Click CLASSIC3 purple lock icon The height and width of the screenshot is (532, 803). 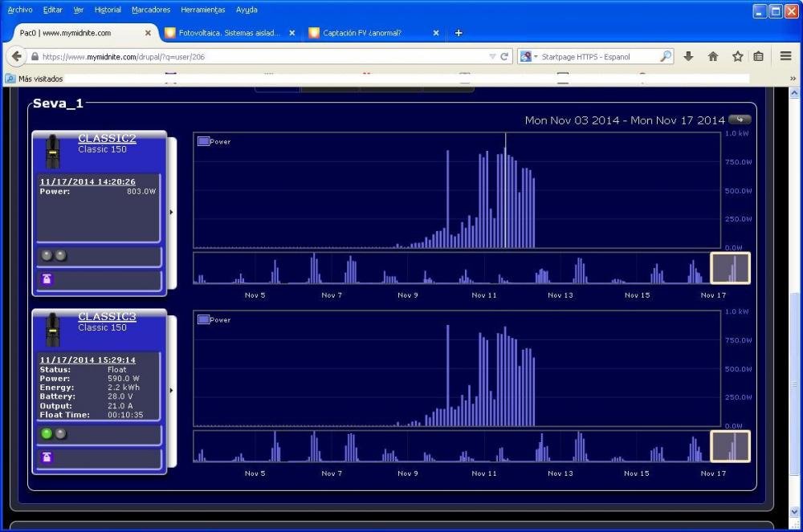(47, 457)
